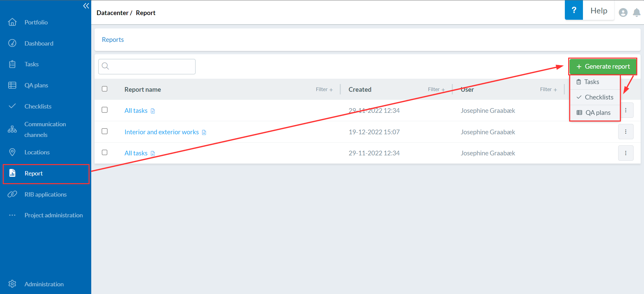Expand the Created column filter
The height and width of the screenshot is (294, 644).
436,89
